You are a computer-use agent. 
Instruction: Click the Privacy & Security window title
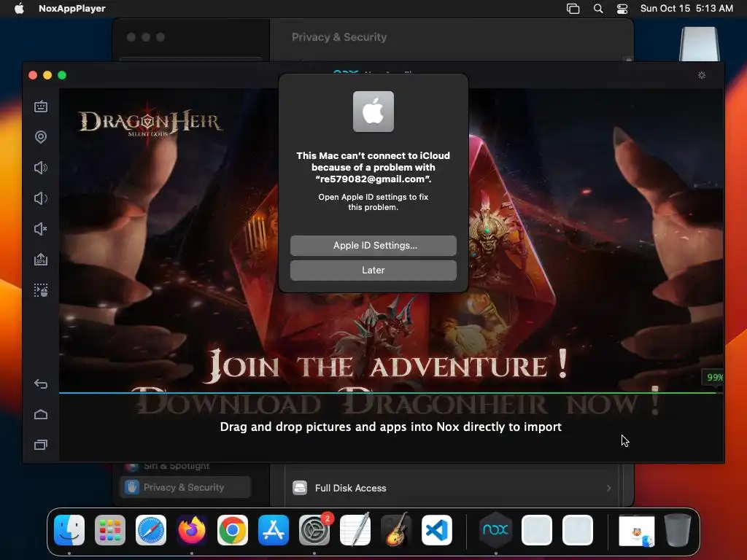[339, 37]
